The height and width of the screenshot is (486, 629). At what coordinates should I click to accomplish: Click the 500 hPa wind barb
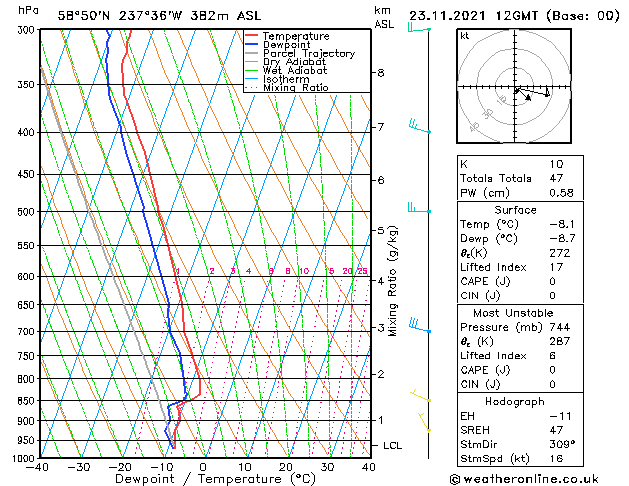click(419, 208)
